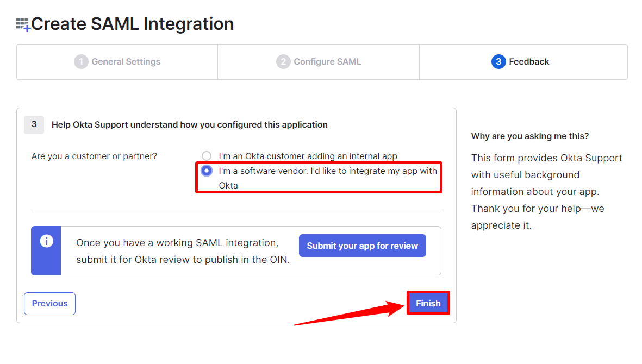Go to the Configure SAML step
The height and width of the screenshot is (364, 642).
(x=327, y=62)
